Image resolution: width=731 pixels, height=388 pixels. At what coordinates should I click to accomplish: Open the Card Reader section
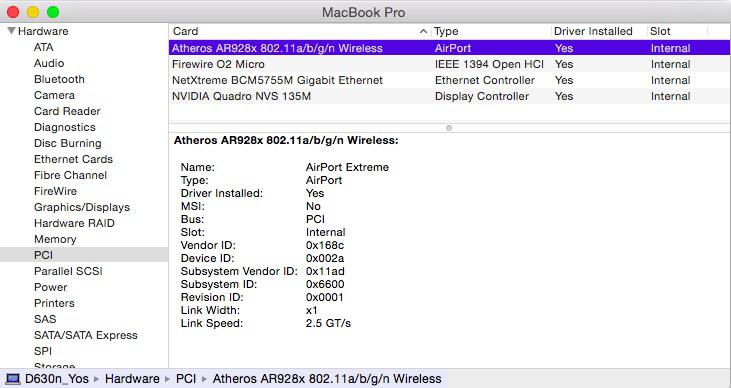pyautogui.click(x=67, y=111)
